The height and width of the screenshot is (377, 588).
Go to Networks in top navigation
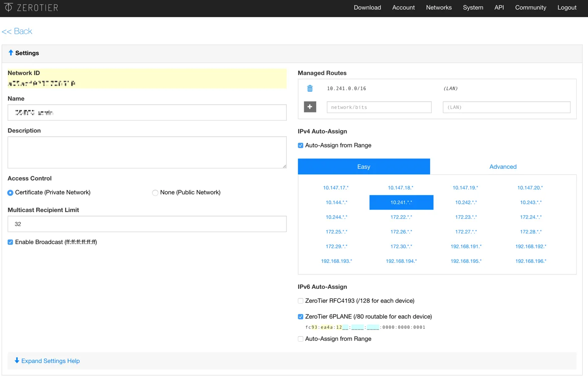(439, 8)
